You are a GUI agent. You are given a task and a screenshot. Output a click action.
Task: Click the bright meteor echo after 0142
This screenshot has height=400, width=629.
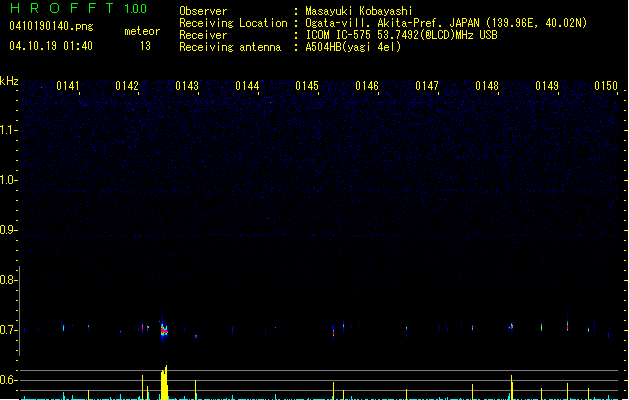[164, 331]
